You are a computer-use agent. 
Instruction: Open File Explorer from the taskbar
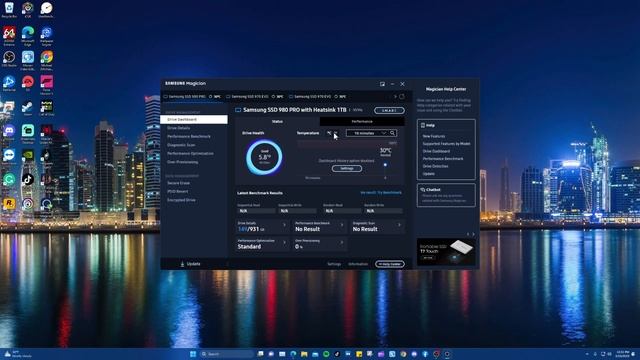pos(304,354)
